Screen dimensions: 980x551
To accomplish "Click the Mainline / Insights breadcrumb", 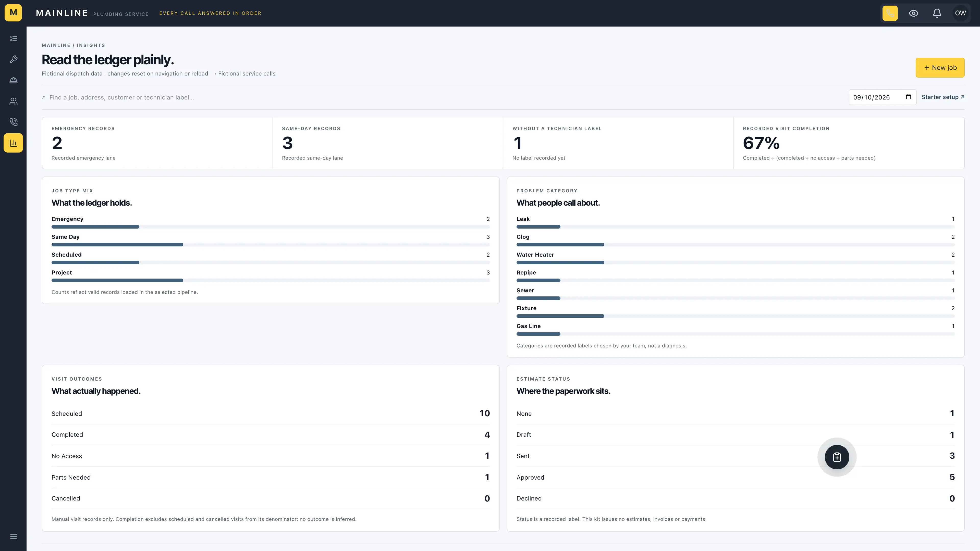I will pyautogui.click(x=73, y=45).
